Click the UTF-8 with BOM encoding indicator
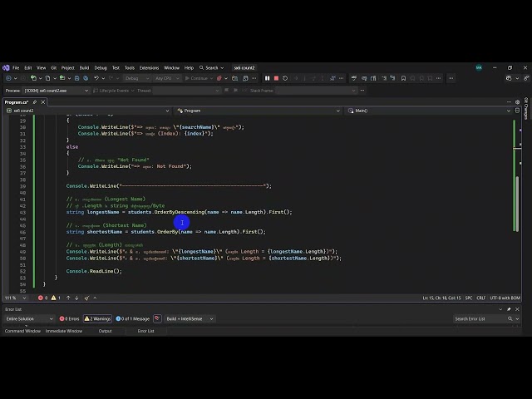Viewport: 532px width, 399px height. tap(505, 298)
